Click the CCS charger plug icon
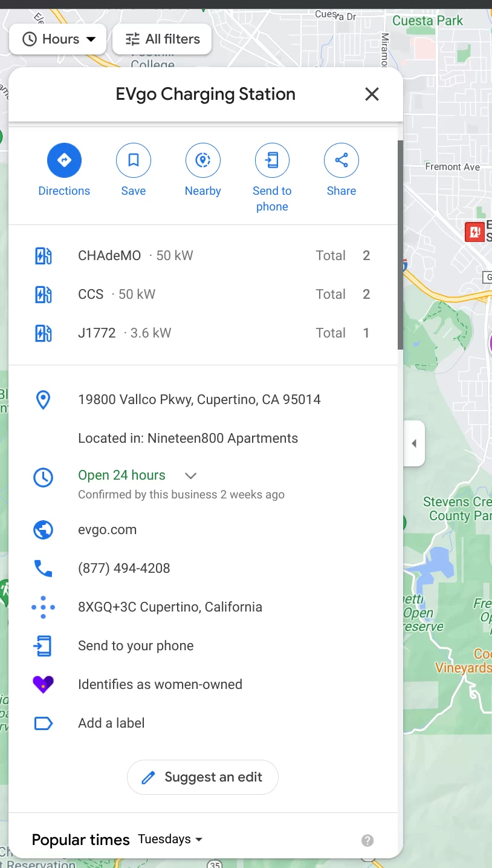Image resolution: width=492 pixels, height=868 pixels. coord(43,295)
